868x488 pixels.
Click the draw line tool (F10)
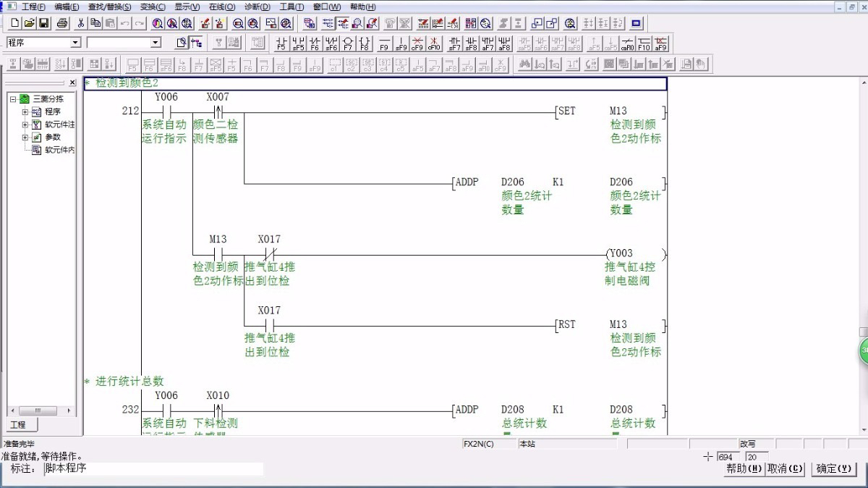(644, 43)
